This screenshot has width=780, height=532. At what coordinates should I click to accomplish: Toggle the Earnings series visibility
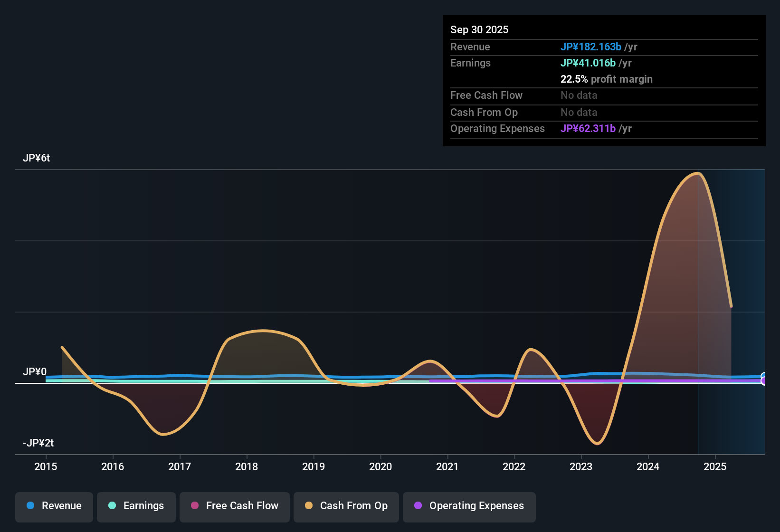tap(136, 506)
